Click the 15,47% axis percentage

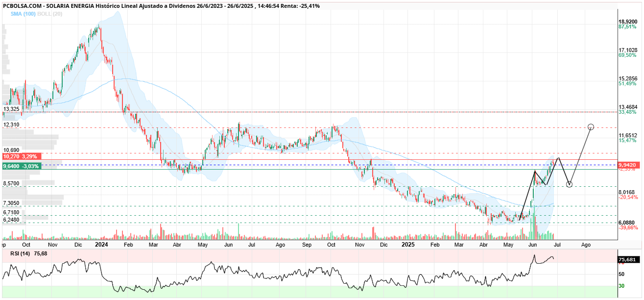click(627, 141)
